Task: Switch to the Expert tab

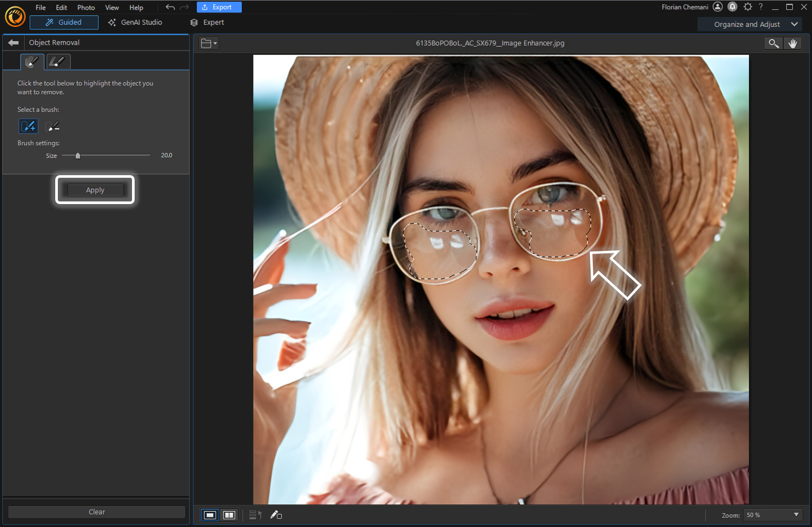Action: click(x=212, y=22)
